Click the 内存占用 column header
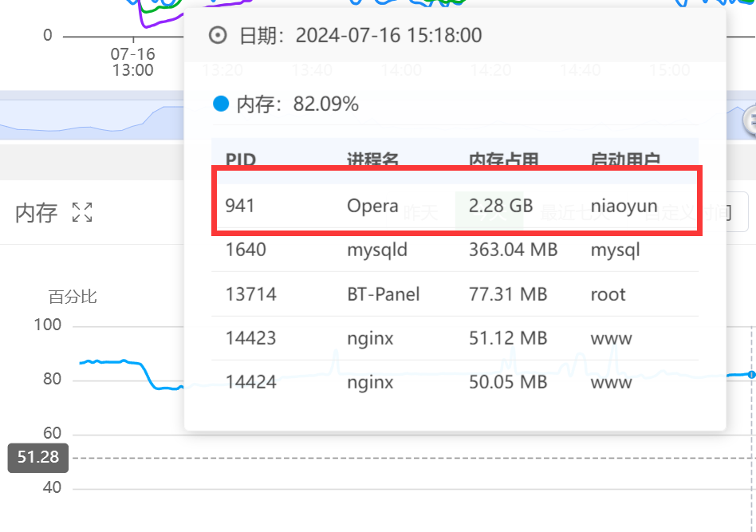 pos(504,160)
